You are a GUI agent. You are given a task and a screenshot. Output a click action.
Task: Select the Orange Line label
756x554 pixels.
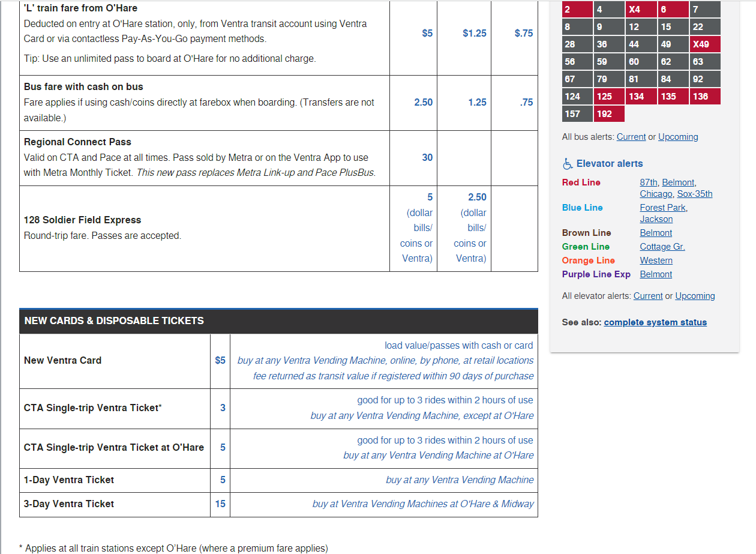coord(588,260)
